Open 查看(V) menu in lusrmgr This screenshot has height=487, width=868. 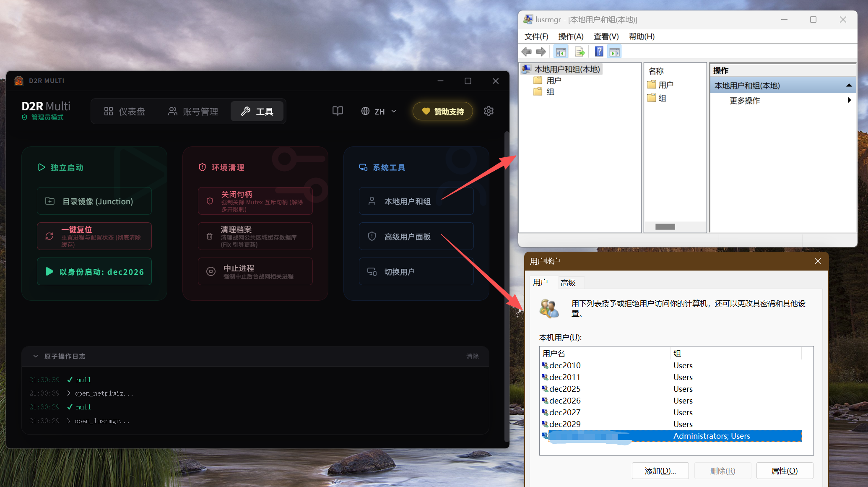(606, 36)
